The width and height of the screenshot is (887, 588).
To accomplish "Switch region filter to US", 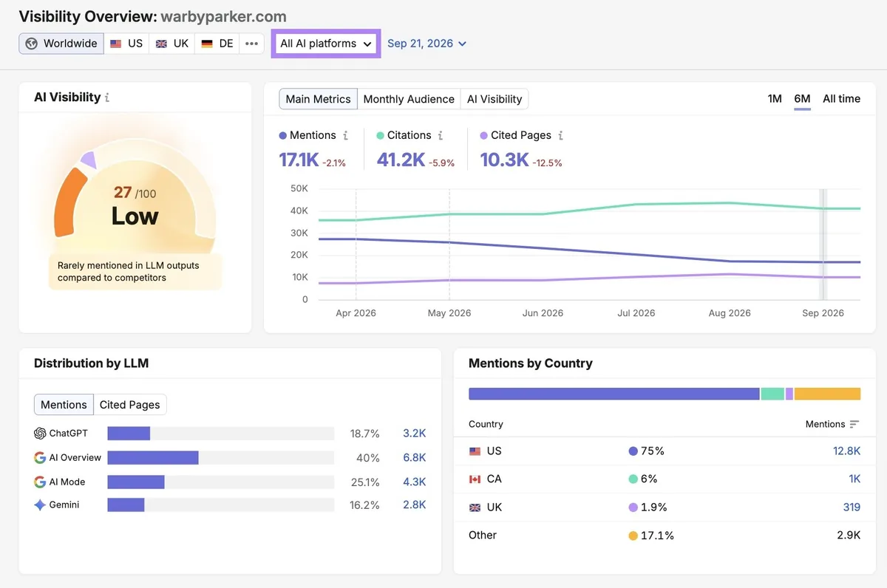I will click(x=126, y=44).
